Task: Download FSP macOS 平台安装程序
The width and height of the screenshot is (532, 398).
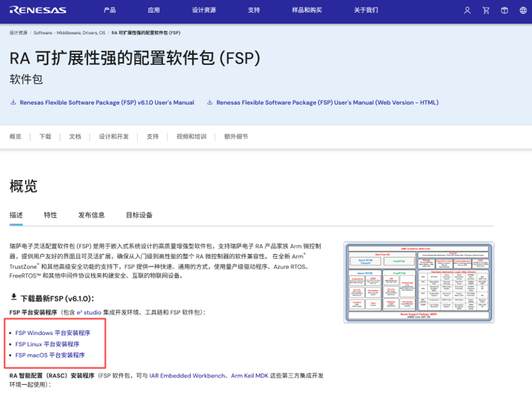Action: 50,355
